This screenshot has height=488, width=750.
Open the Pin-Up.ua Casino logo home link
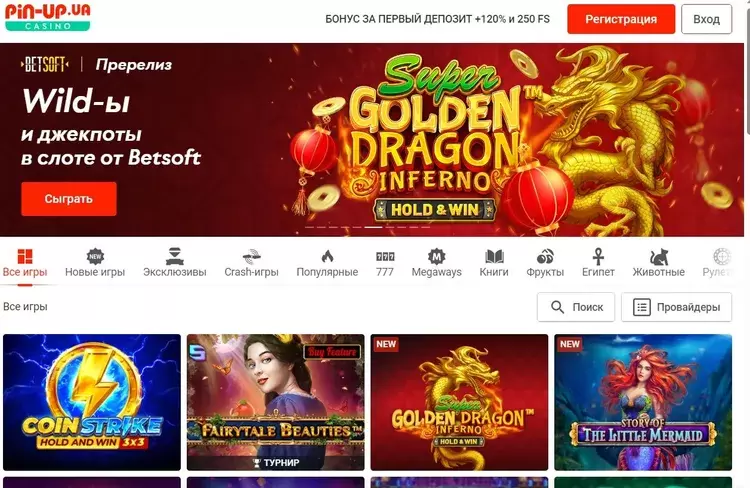(x=47, y=17)
